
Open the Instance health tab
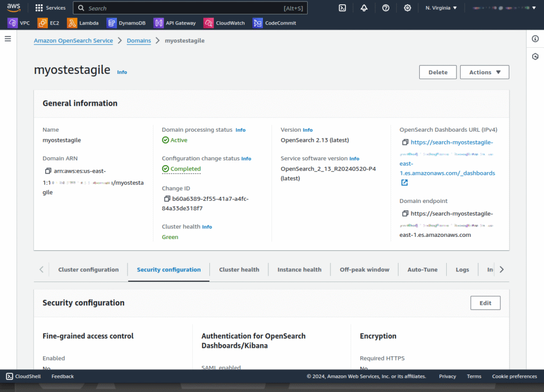coord(300,269)
